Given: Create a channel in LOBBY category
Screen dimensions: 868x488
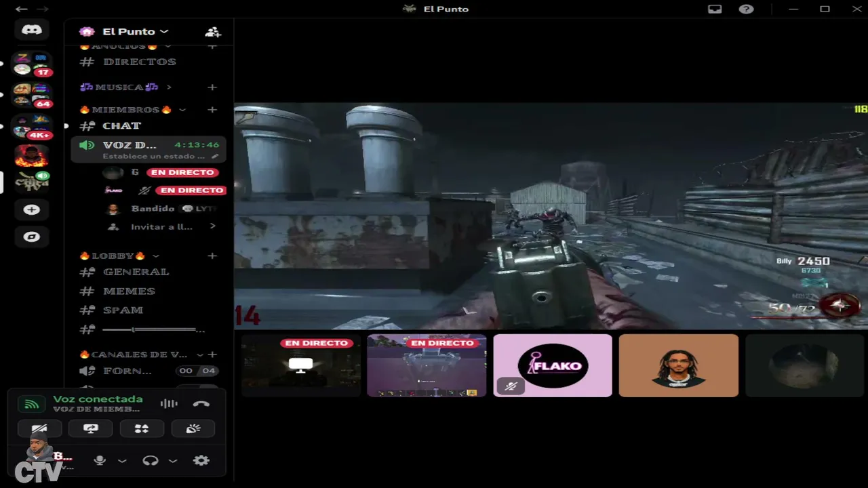Looking at the screenshot, I should click(x=212, y=256).
